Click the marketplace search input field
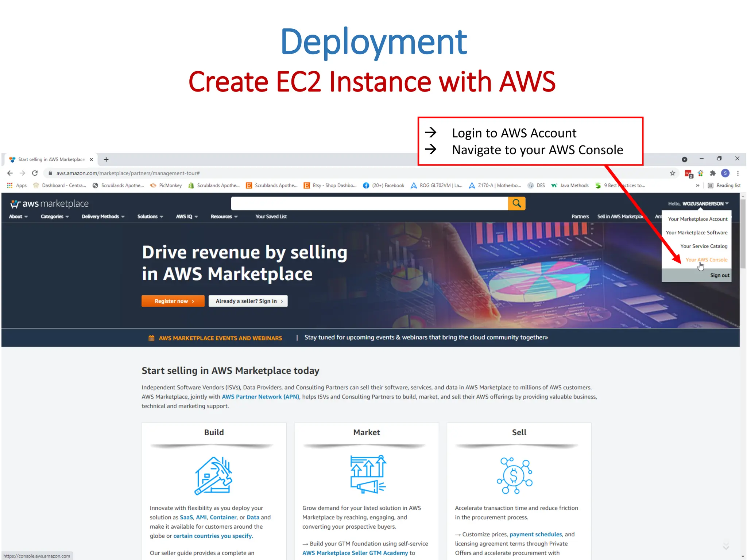The width and height of the screenshot is (747, 560). click(369, 203)
